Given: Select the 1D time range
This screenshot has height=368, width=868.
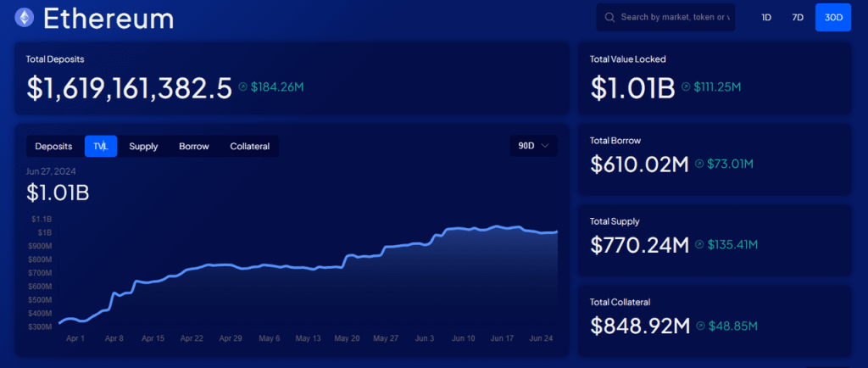Looking at the screenshot, I should (766, 17).
